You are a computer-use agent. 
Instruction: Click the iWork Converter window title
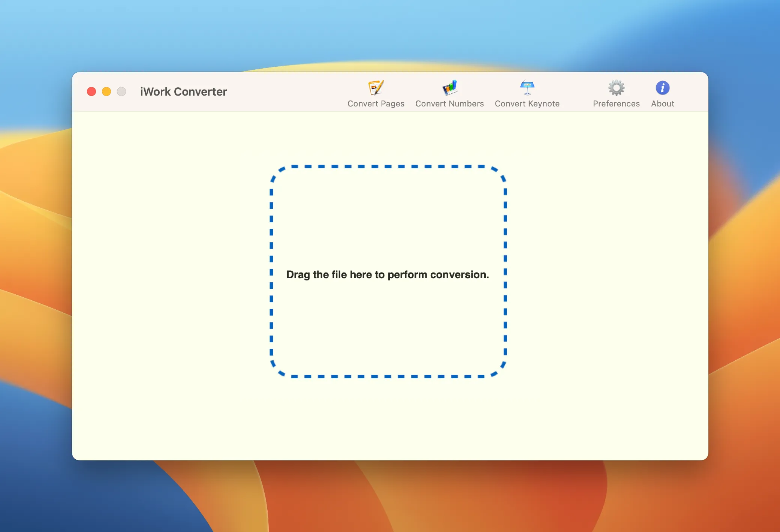click(x=184, y=91)
